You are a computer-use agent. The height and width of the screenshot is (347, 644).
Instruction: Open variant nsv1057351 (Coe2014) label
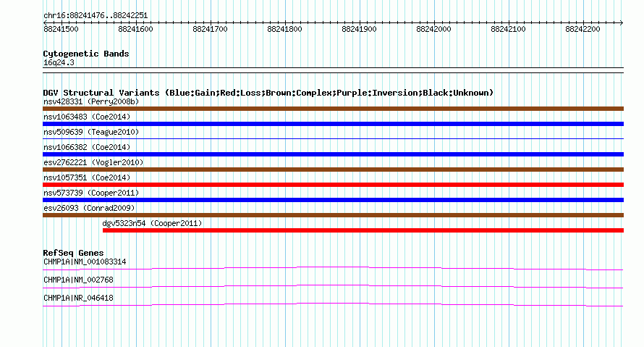click(x=87, y=177)
